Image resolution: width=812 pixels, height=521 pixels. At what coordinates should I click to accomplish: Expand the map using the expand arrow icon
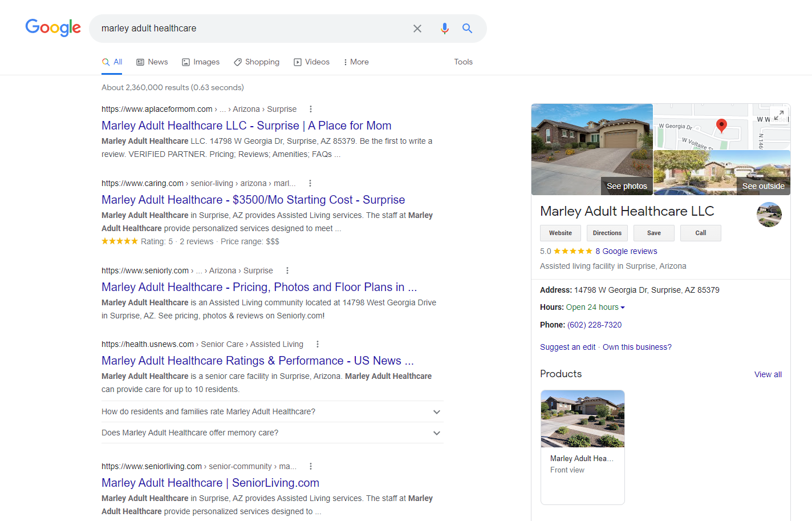coord(780,115)
